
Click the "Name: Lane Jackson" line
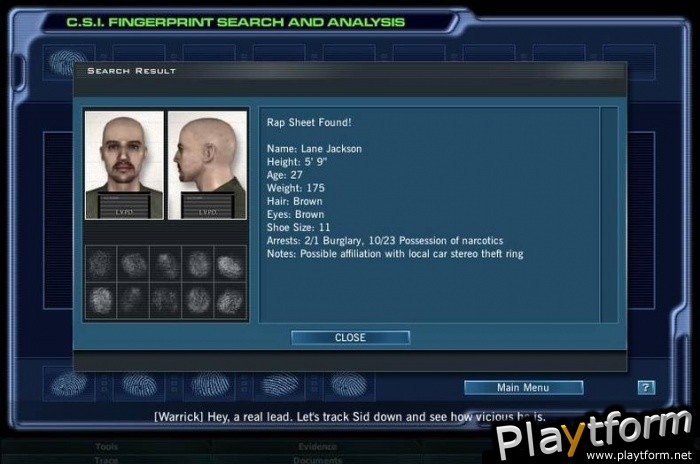314,149
